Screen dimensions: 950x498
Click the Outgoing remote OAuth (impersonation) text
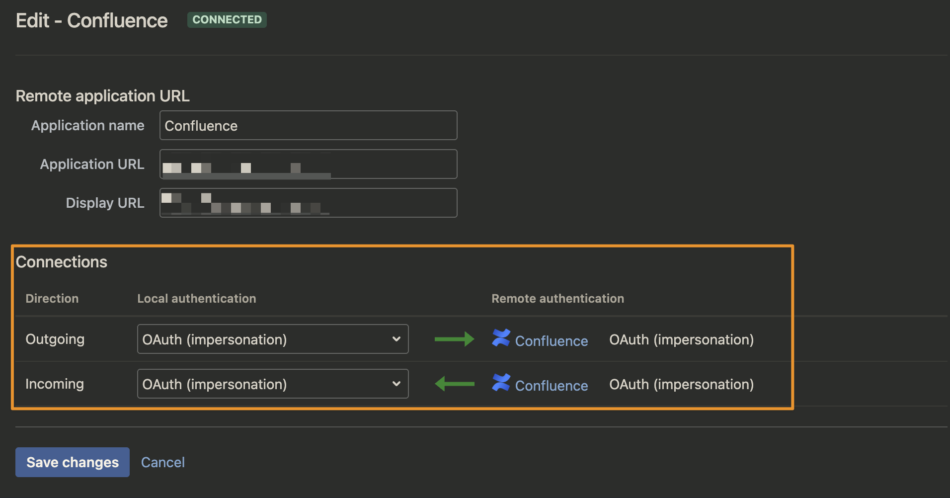point(682,340)
